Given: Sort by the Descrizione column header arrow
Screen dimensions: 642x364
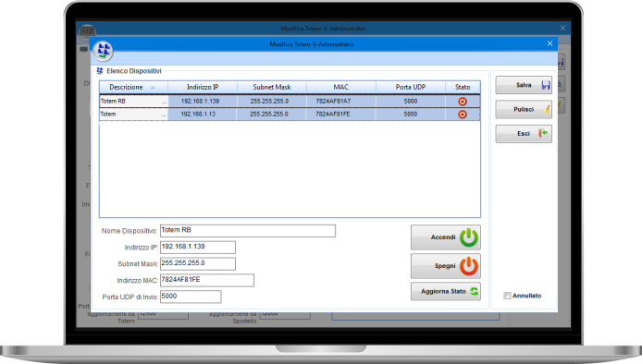Looking at the screenshot, I should [153, 87].
